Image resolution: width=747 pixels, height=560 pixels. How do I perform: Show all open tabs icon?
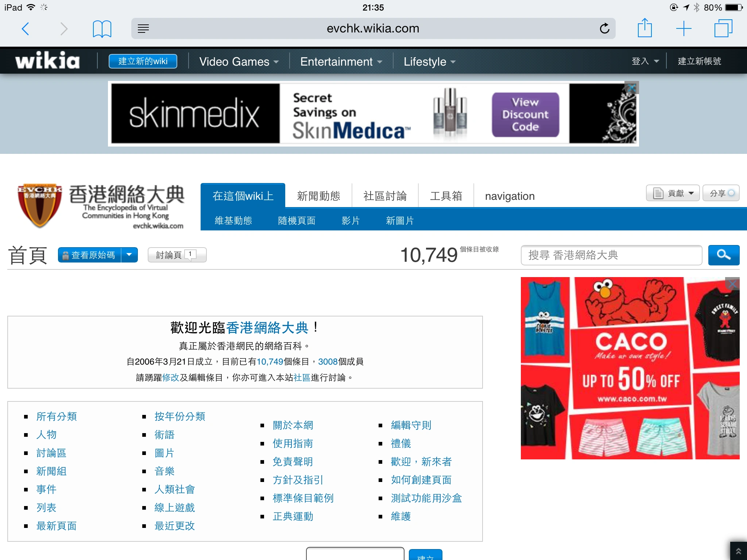(x=723, y=28)
